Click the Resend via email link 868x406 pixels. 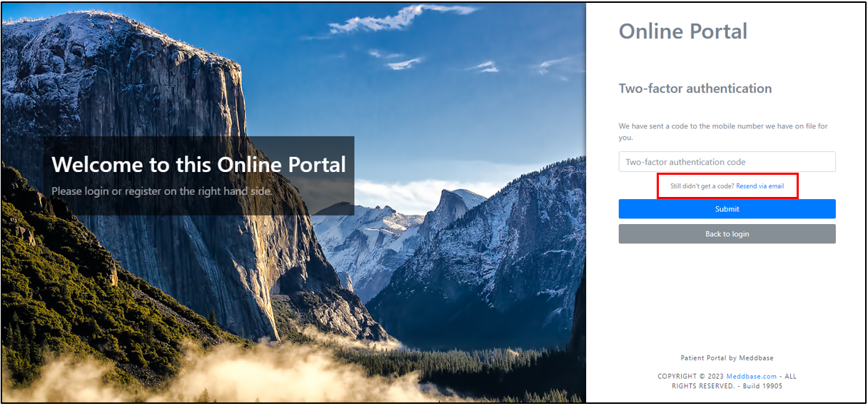pos(760,186)
